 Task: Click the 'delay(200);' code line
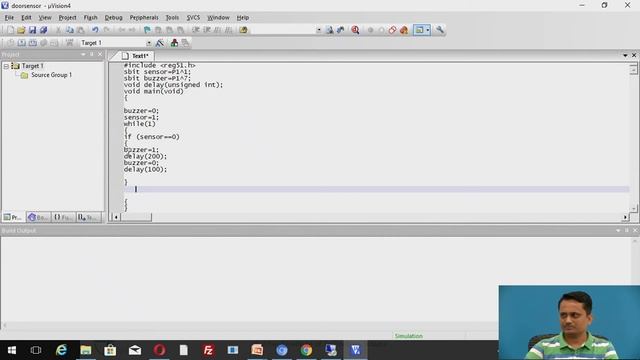click(x=145, y=156)
